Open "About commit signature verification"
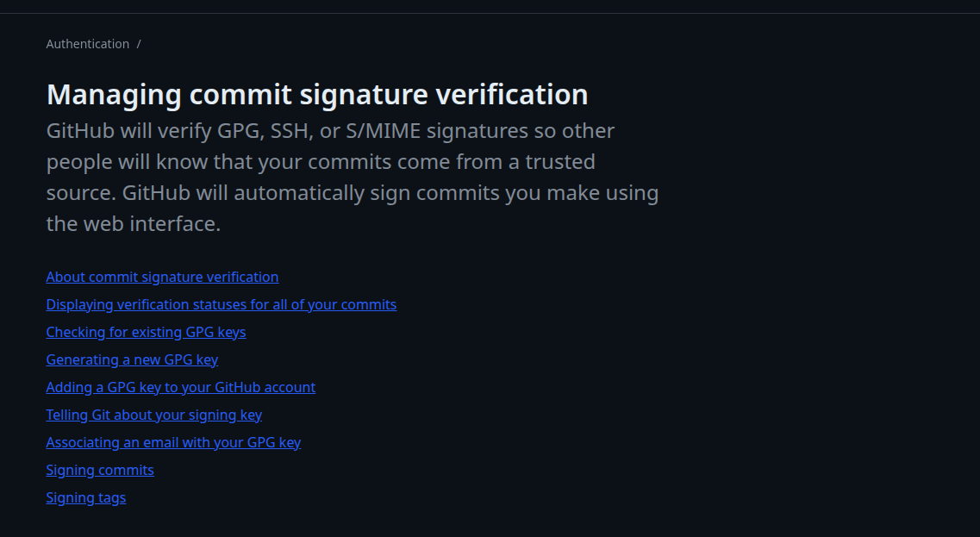The width and height of the screenshot is (980, 537). click(x=162, y=277)
